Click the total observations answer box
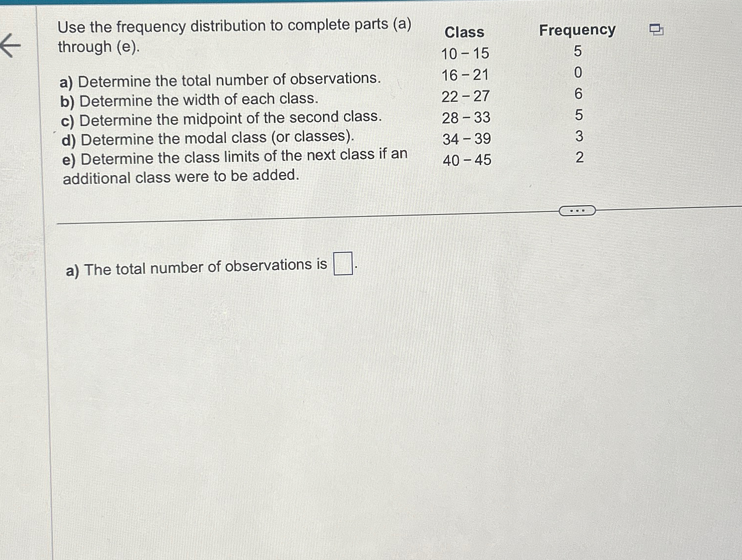 point(343,263)
